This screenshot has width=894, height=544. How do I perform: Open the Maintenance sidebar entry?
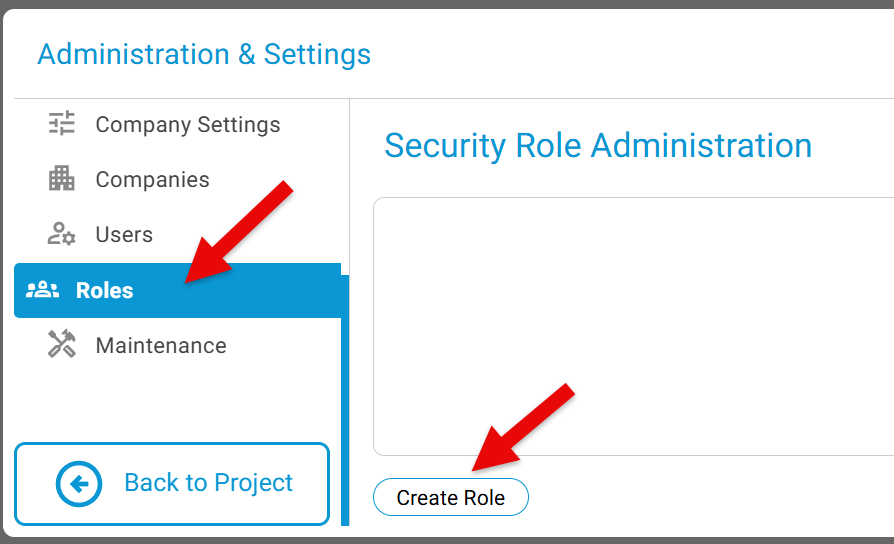(160, 346)
